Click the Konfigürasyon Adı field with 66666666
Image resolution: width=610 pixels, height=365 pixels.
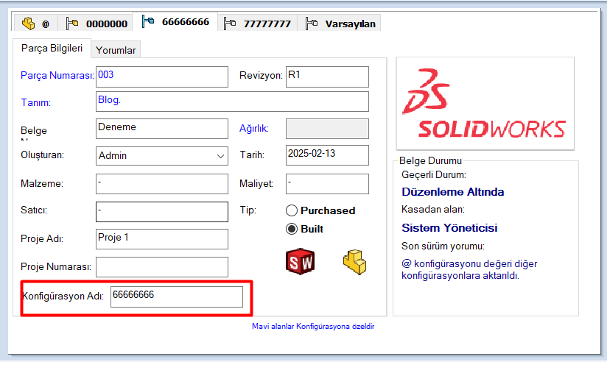coord(176,297)
